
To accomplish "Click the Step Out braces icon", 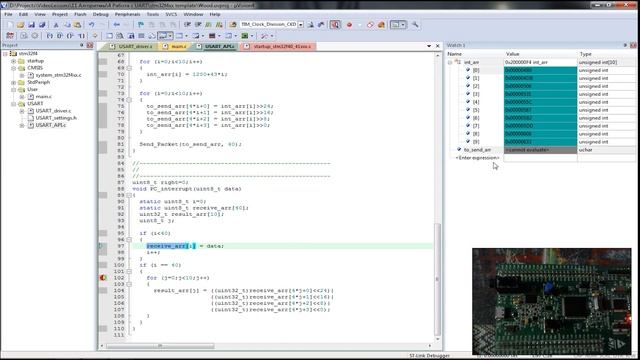I will [71, 36].
